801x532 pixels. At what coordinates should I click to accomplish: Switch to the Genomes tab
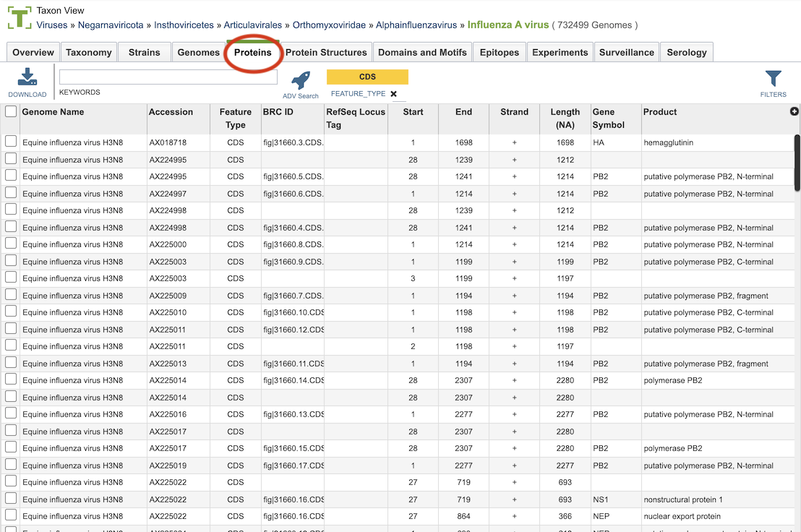click(198, 52)
